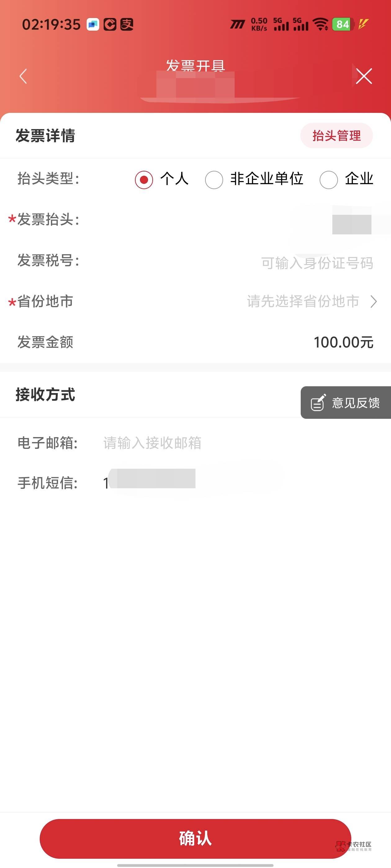Tap the blue chat notification icon
The width and height of the screenshot is (391, 868).
tap(93, 24)
